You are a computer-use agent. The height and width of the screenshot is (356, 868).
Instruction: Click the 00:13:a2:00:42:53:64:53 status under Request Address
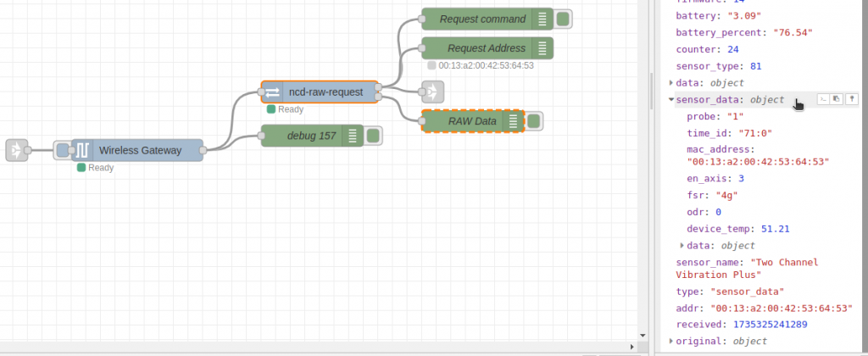481,66
